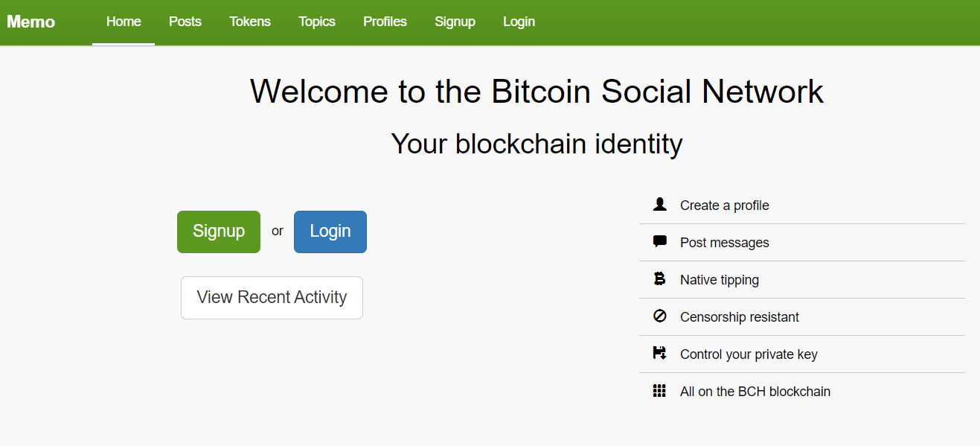Click Login in the top navigation
980x446 pixels.
[519, 22]
